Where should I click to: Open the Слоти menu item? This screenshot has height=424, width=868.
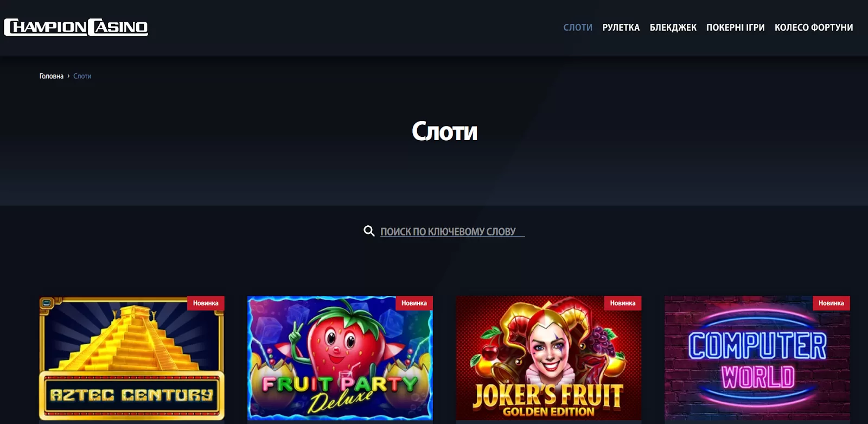pos(578,28)
